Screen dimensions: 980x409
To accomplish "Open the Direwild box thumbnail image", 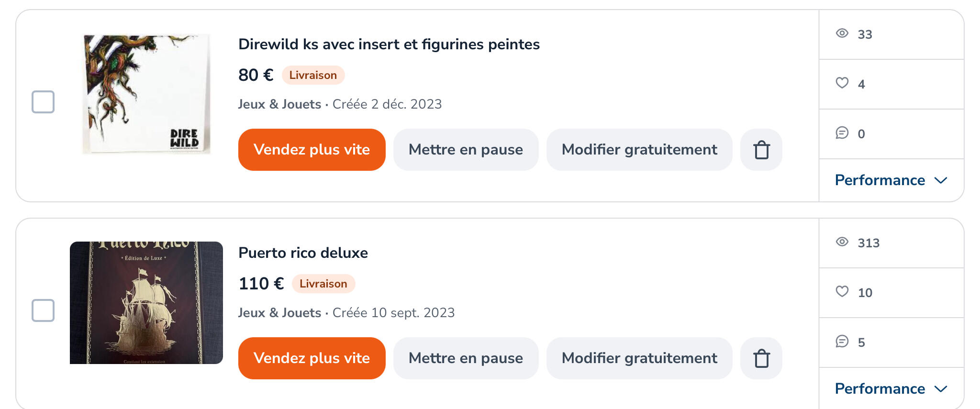I will (146, 94).
